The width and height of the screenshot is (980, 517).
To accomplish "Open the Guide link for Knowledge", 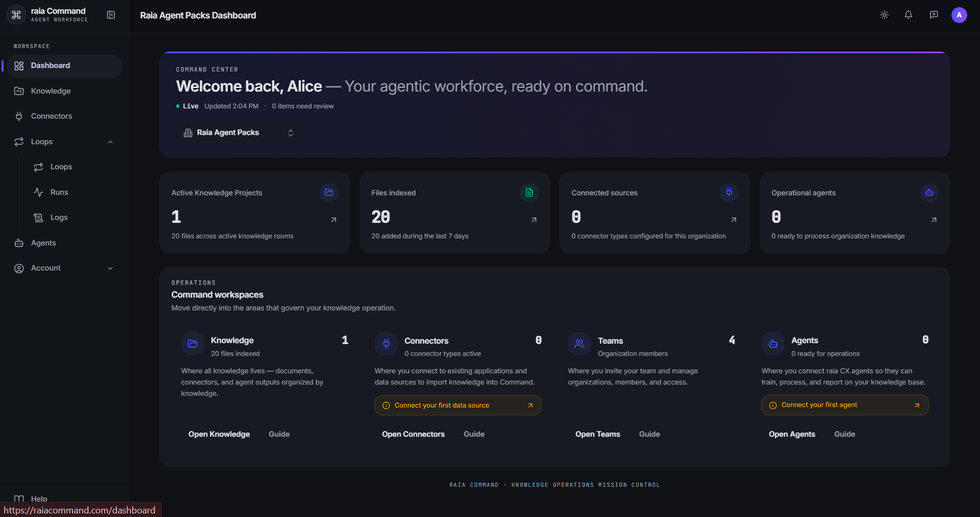I will [279, 434].
